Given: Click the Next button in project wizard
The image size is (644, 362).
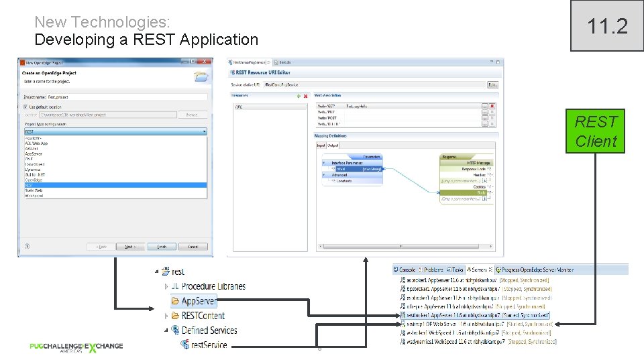Looking at the screenshot, I should pos(130,247).
